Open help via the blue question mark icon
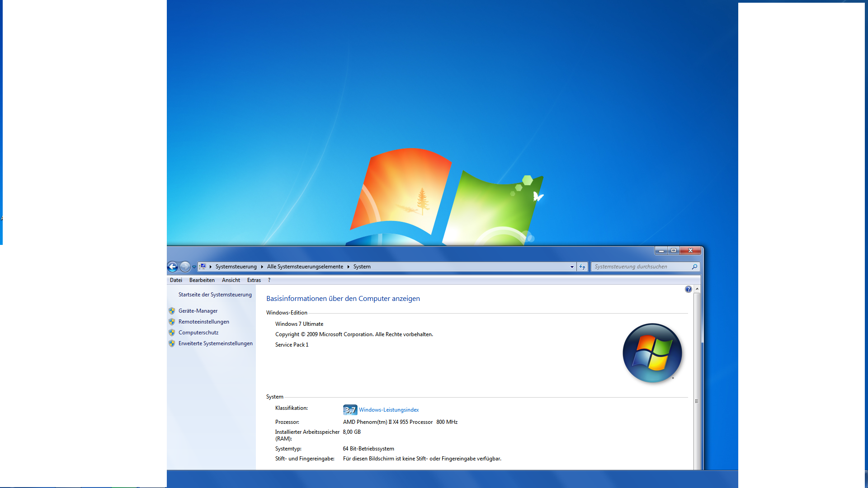The height and width of the screenshot is (488, 868). [x=688, y=289]
